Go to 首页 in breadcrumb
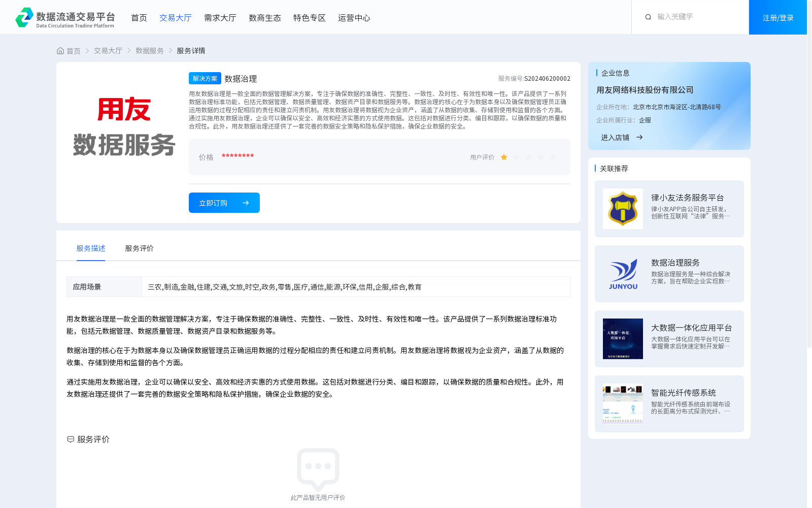Image resolution: width=812 pixels, height=508 pixels. click(x=74, y=51)
